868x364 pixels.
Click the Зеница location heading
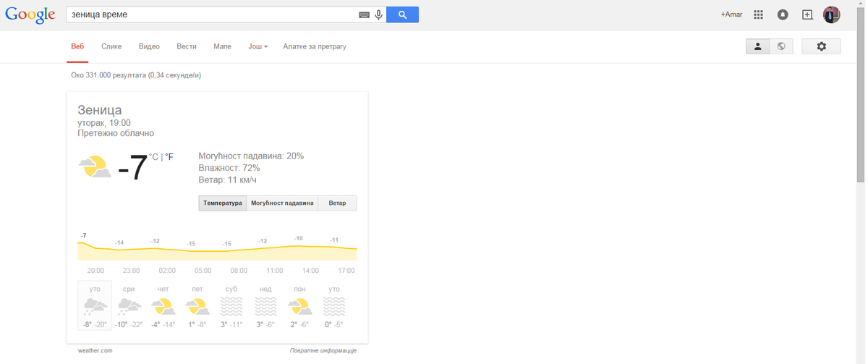click(100, 110)
